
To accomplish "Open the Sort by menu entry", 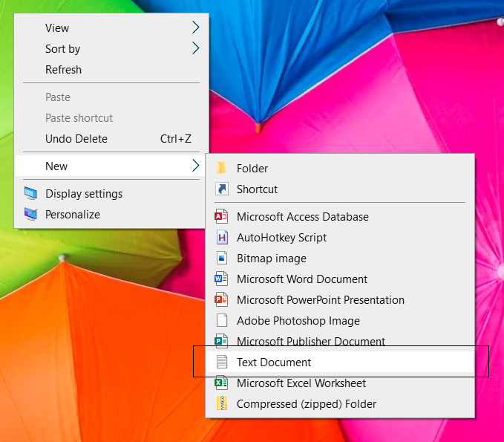I will point(111,48).
